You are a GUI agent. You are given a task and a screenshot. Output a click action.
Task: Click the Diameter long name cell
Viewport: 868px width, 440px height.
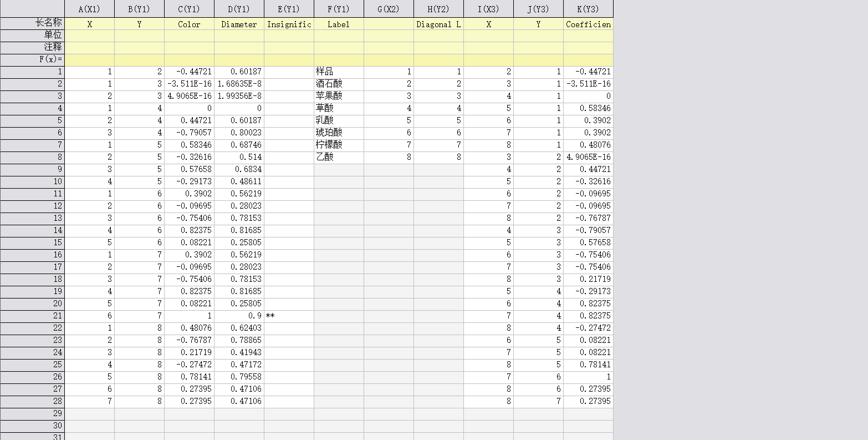tap(239, 24)
